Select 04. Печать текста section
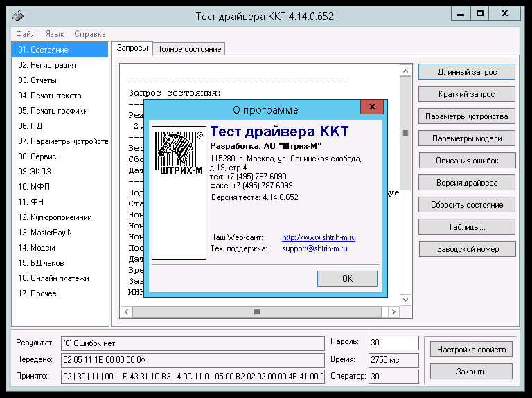 60,96
